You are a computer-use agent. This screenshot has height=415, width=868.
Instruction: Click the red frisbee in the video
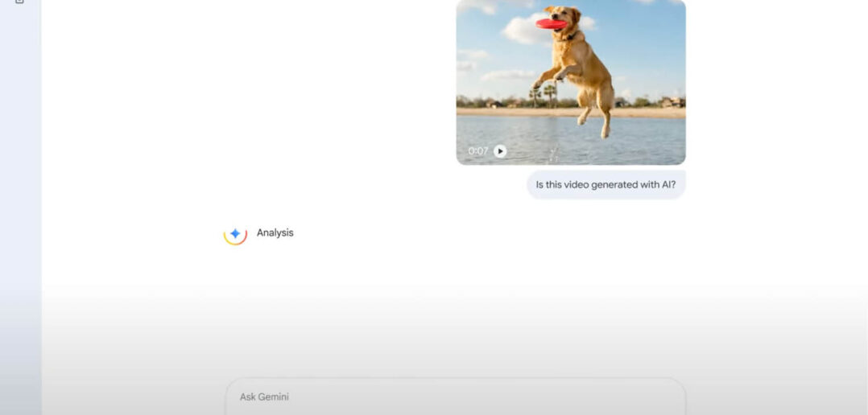(x=551, y=23)
